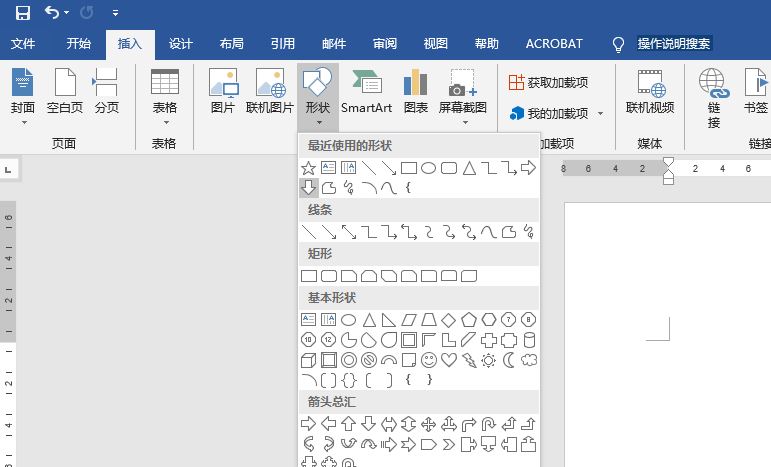Click the 联机图片 online pictures button

269,91
